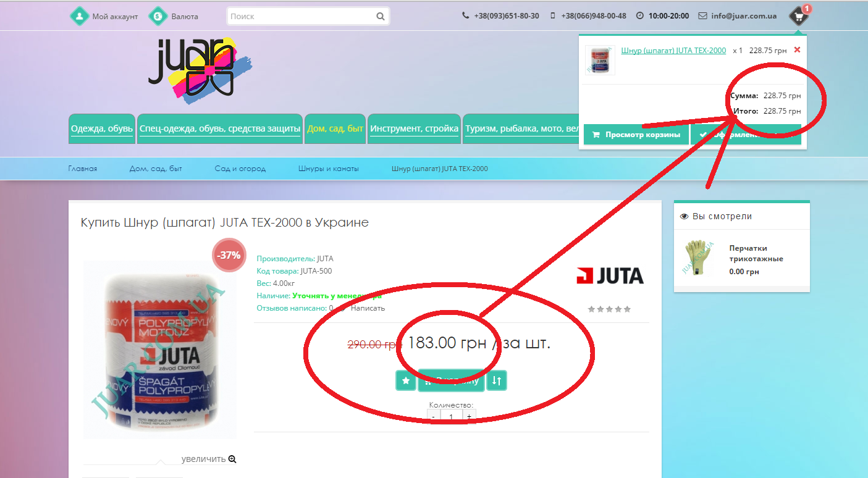This screenshot has width=868, height=478.
Task: Open the main JUTA twine product image
Action: (x=160, y=349)
